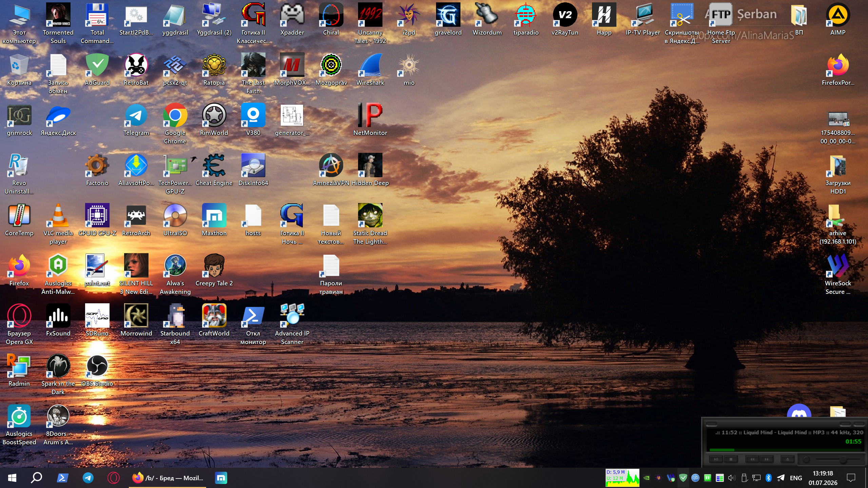The image size is (868, 488).
Task: Select the arhive (192.168.1.101) network folder
Action: (x=838, y=224)
